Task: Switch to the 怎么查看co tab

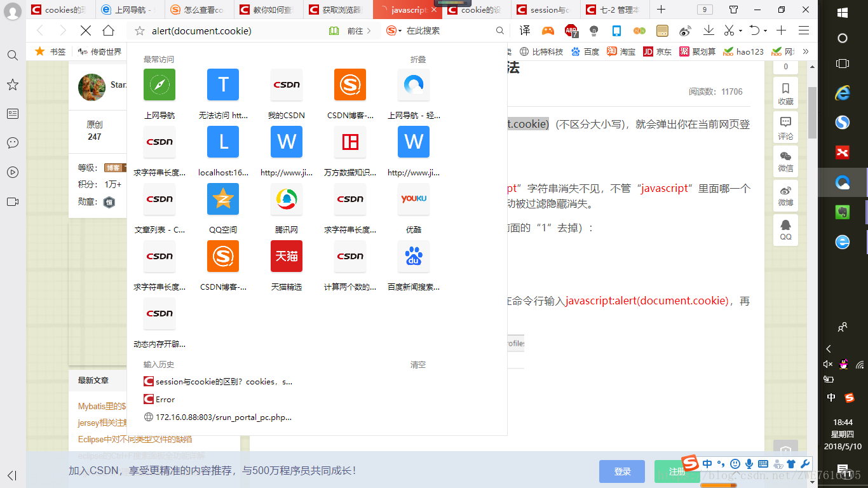Action: click(199, 10)
